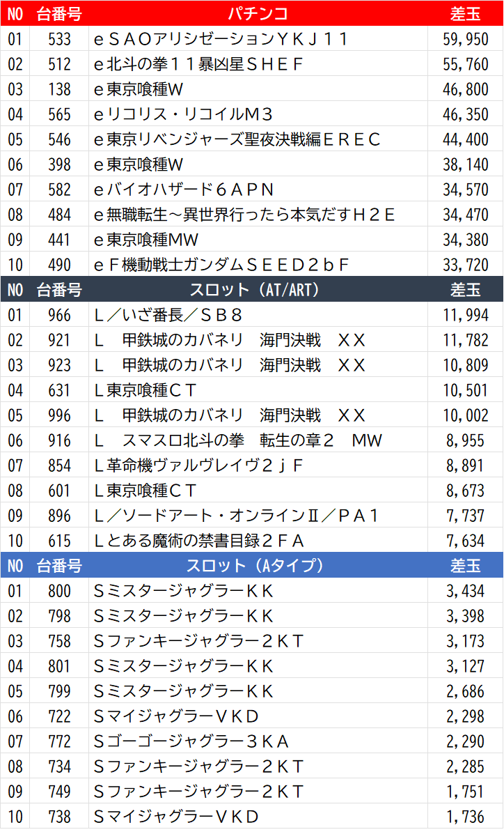Viewport: 504px width, 832px height.
Task: Click Ｌ スマスロ北斗の拳 転生の章２ ＭＷ name
Action: (x=238, y=440)
